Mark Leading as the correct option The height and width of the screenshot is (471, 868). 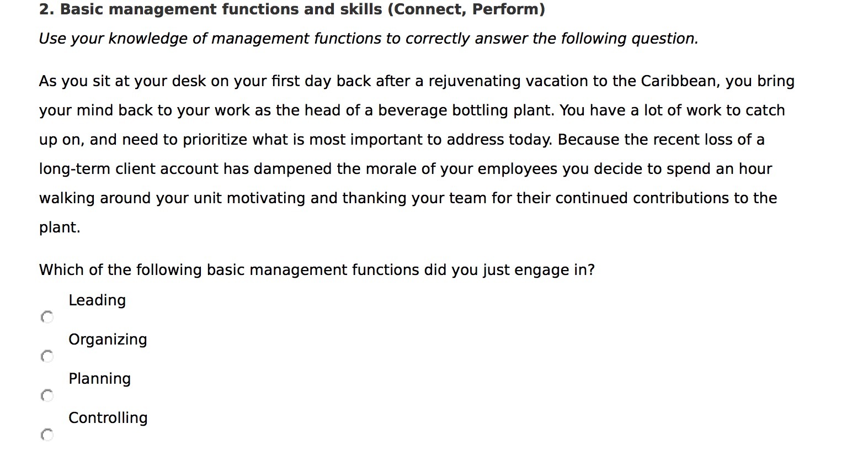47,316
